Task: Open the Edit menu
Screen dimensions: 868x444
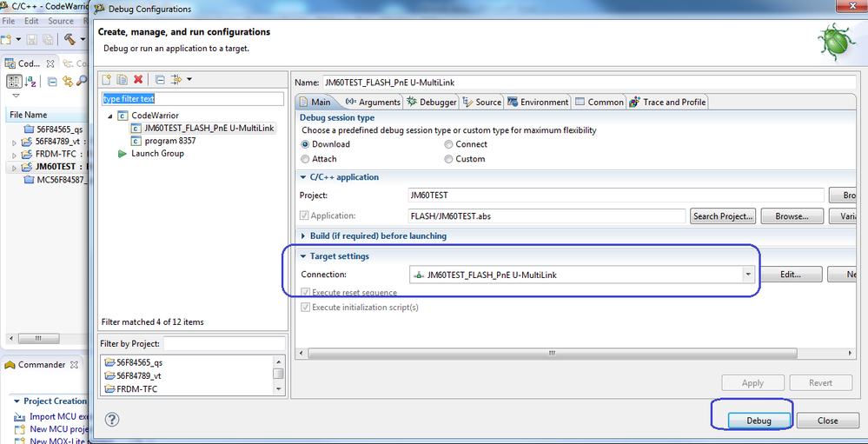Action: coord(31,21)
